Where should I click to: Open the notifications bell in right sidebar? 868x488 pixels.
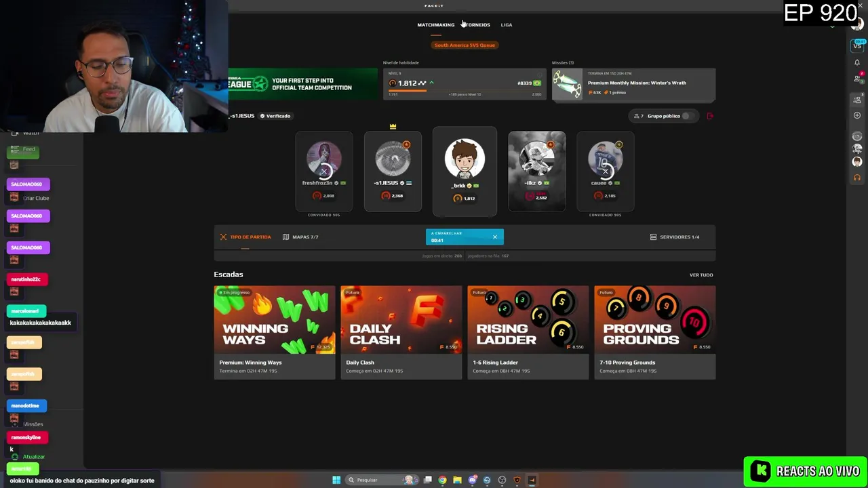pyautogui.click(x=857, y=62)
